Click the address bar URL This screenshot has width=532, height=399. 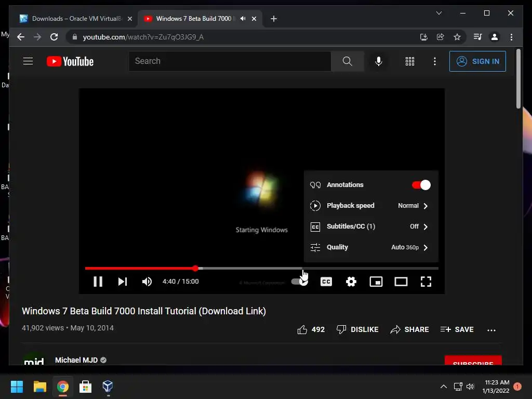pos(143,37)
